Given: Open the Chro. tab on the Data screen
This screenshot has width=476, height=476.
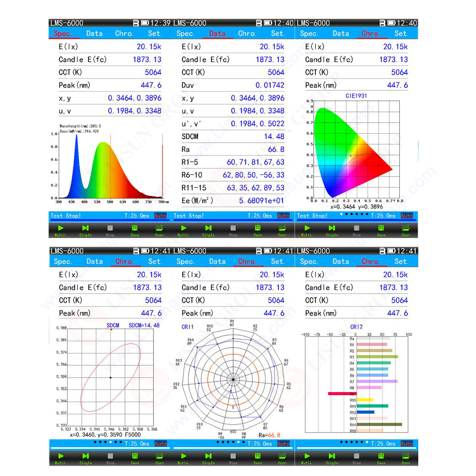Looking at the screenshot, I should [x=247, y=33].
